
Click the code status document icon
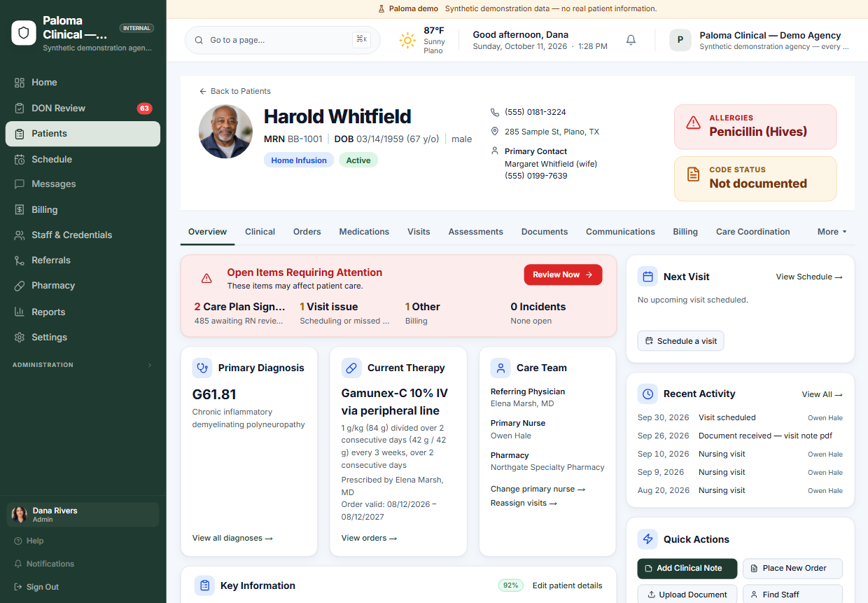693,175
